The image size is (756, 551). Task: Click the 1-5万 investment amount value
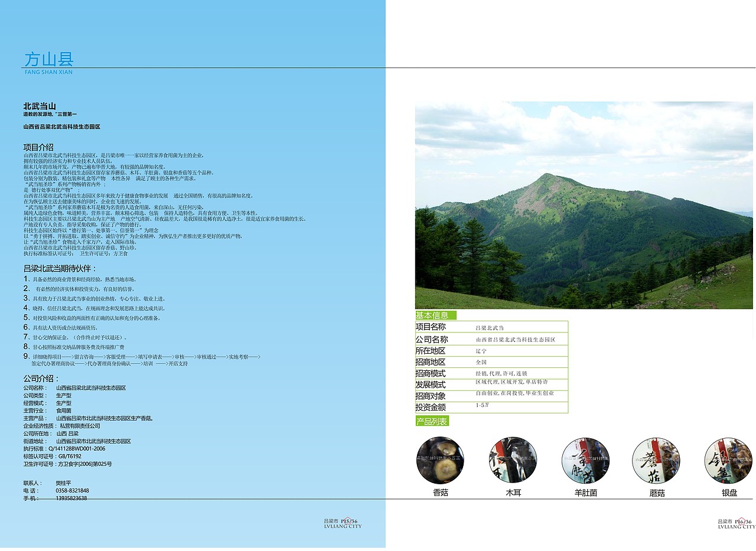[x=482, y=405]
